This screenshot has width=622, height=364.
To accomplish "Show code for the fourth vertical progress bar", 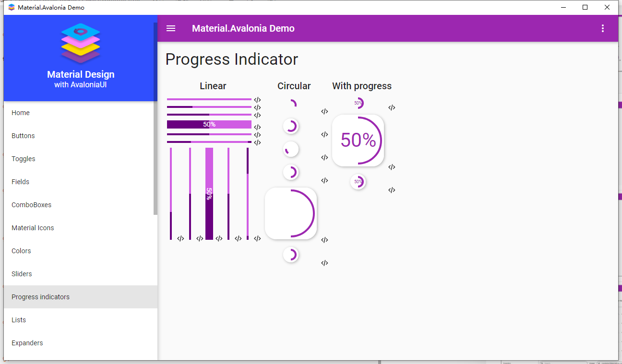I will tap(238, 238).
